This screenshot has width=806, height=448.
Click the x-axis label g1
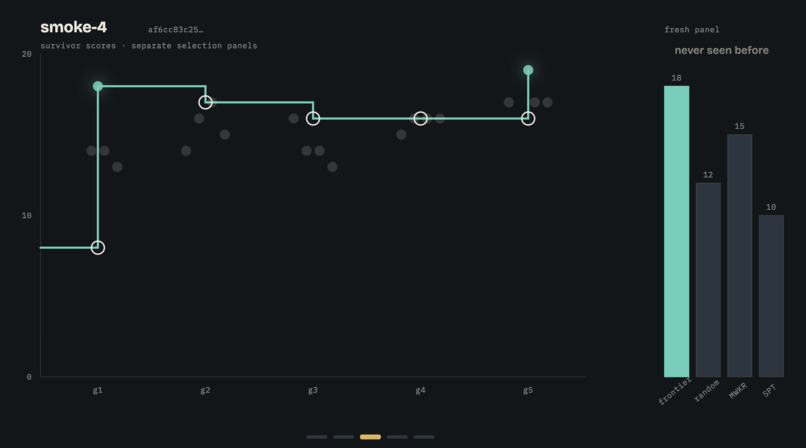point(98,390)
